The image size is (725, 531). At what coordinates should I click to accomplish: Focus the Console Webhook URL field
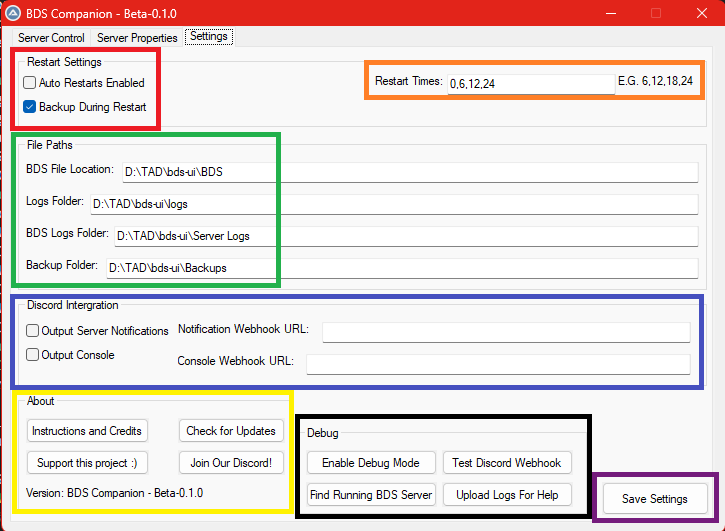[498, 364]
